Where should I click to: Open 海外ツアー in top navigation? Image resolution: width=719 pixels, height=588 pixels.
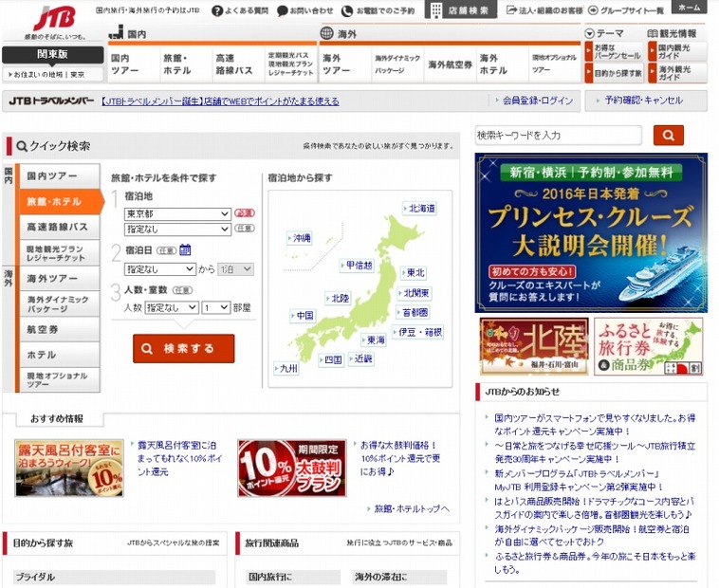pyautogui.click(x=345, y=64)
